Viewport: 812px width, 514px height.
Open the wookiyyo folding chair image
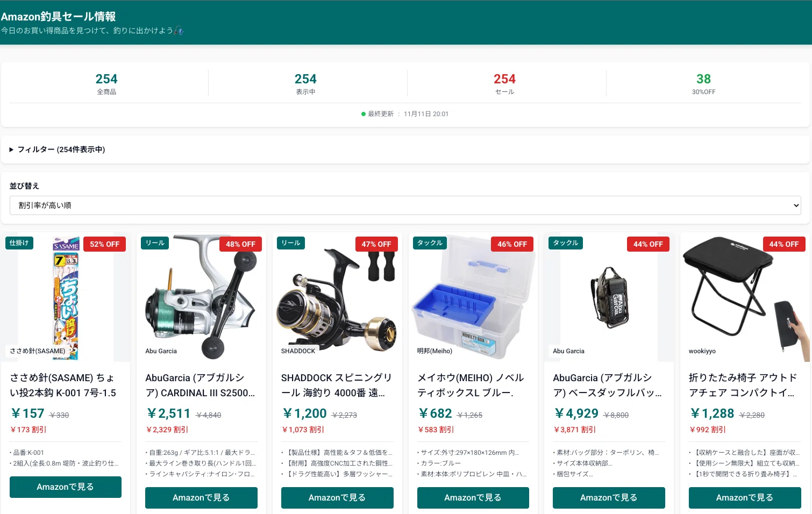[745, 297]
